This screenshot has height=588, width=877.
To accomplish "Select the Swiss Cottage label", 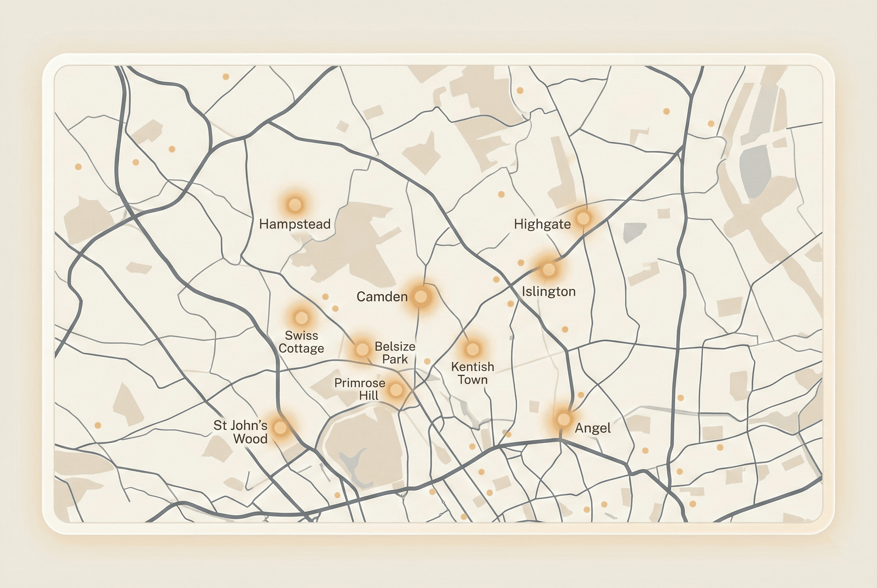I will [301, 342].
